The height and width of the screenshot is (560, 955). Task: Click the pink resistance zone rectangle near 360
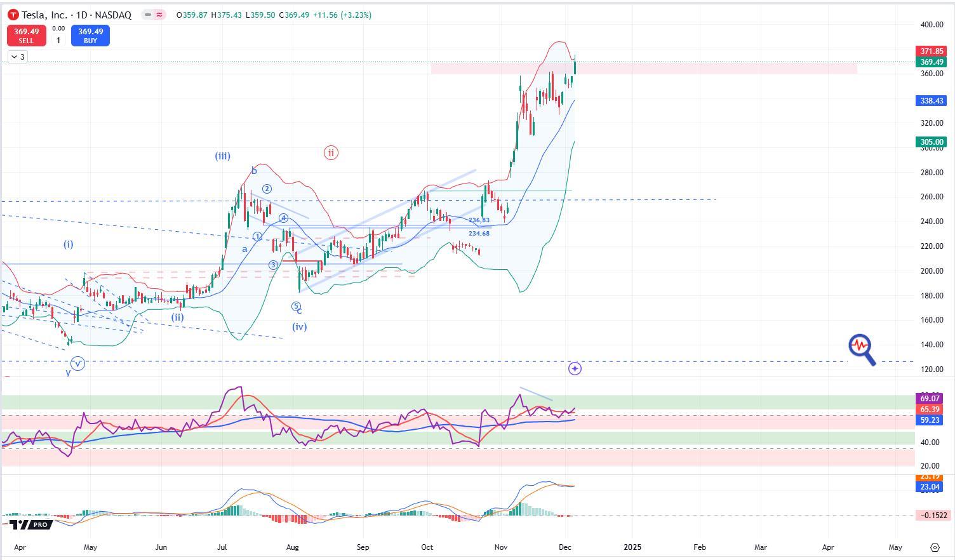click(x=644, y=69)
